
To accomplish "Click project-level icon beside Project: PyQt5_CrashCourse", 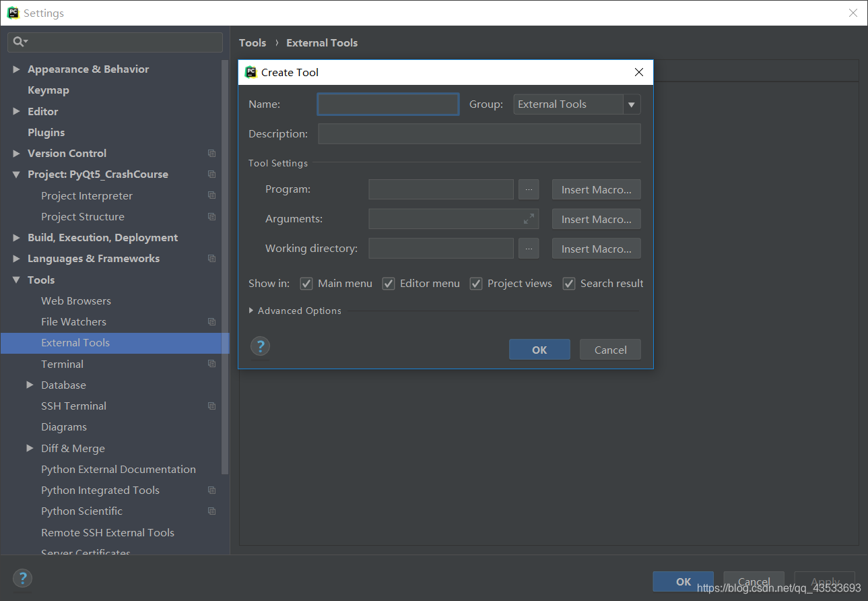I will pyautogui.click(x=212, y=175).
